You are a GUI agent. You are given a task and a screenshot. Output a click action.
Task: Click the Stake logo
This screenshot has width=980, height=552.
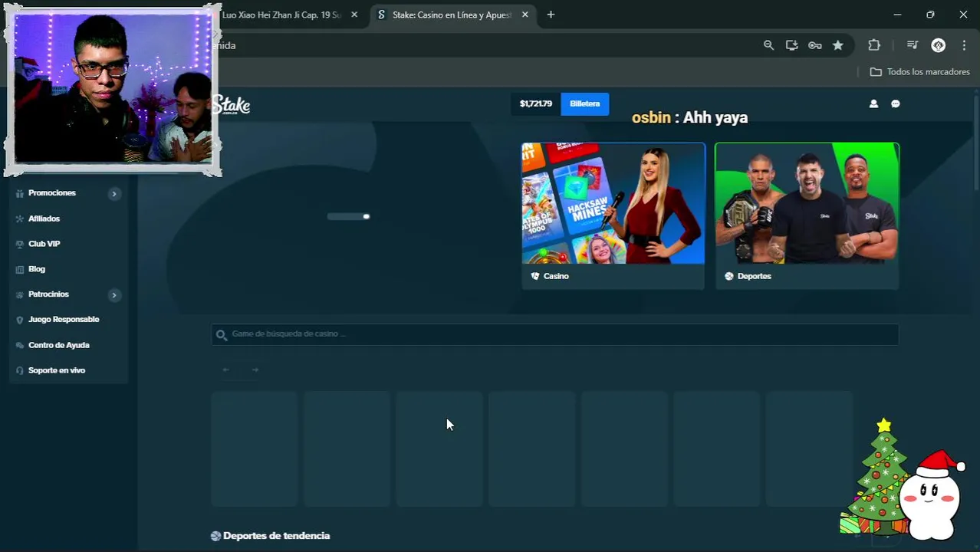click(232, 105)
